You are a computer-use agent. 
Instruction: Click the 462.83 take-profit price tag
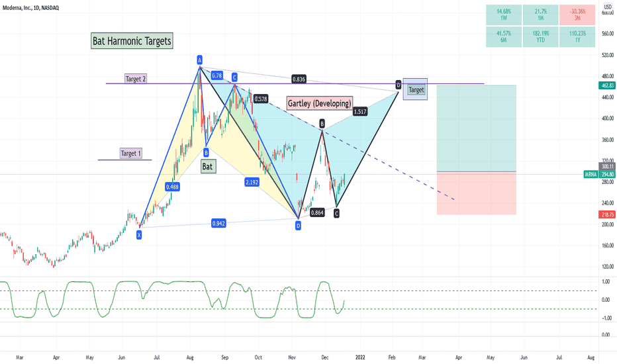point(607,85)
